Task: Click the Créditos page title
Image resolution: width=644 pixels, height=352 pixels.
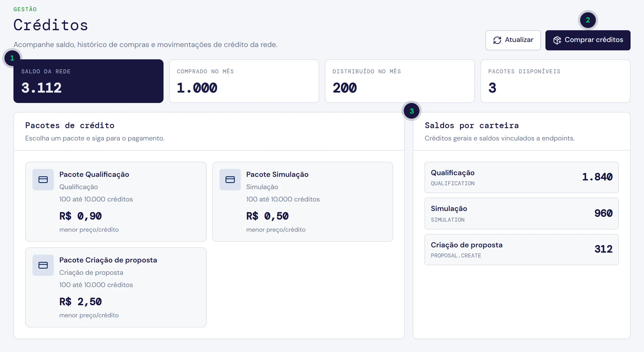Action: 51,25
